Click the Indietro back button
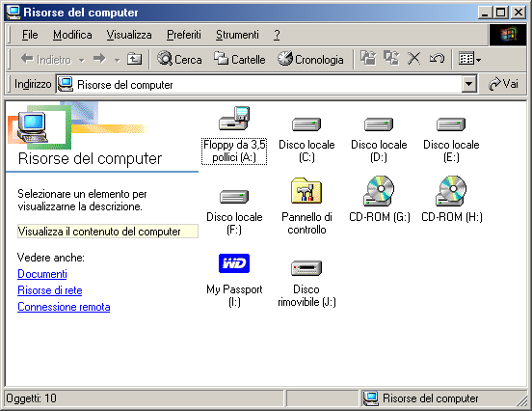Image resolution: width=532 pixels, height=411 pixels. (46, 60)
